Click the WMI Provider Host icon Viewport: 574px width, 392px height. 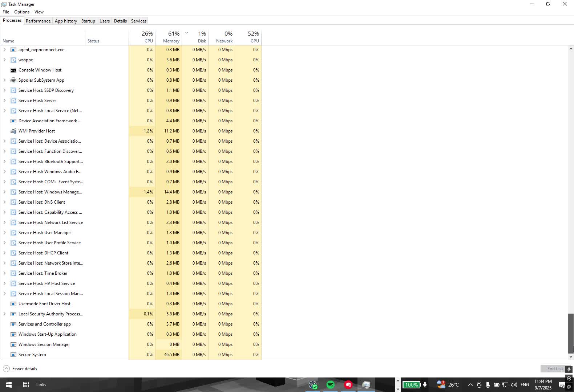13,131
